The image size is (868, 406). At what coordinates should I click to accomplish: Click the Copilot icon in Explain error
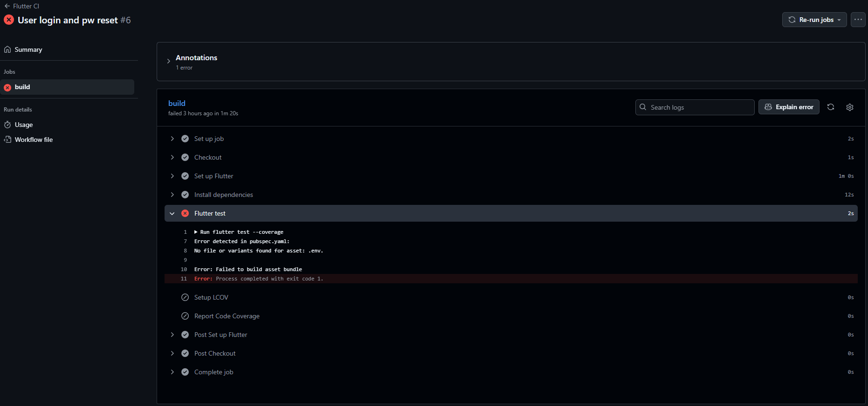768,107
